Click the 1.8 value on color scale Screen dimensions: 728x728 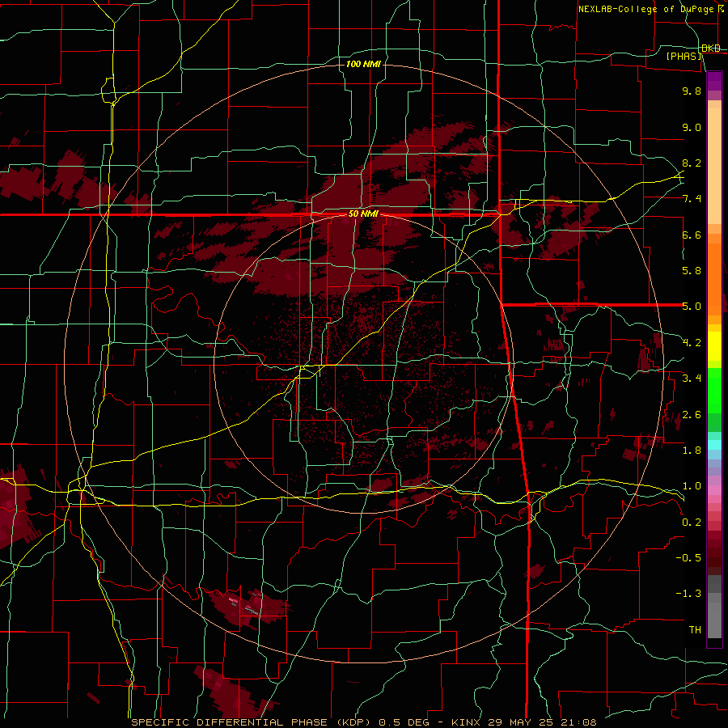tap(692, 451)
